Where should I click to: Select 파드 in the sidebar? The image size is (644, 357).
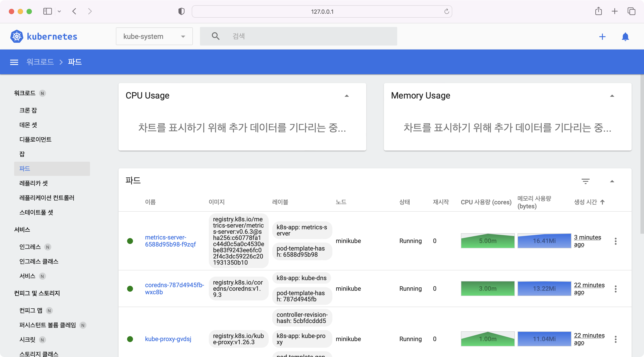click(52, 169)
